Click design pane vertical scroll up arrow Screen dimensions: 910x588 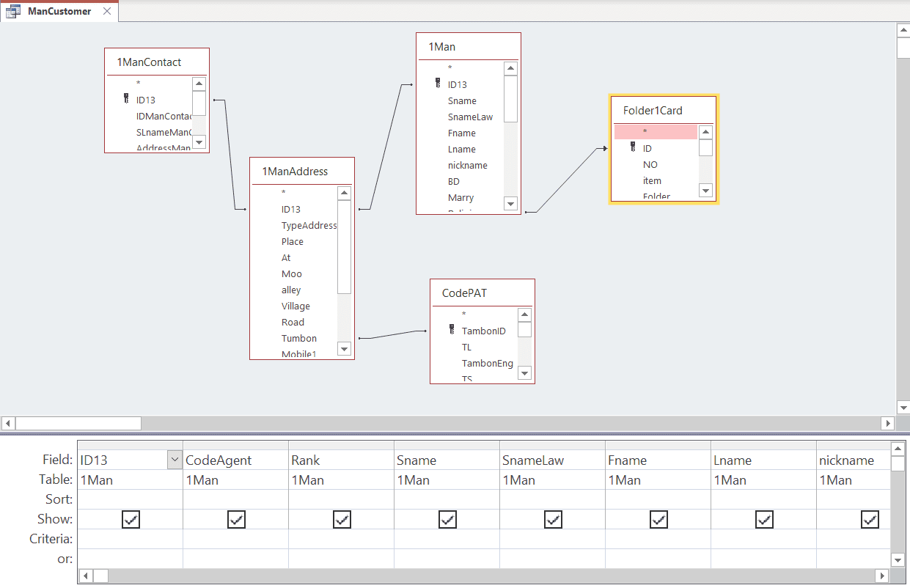pos(903,30)
